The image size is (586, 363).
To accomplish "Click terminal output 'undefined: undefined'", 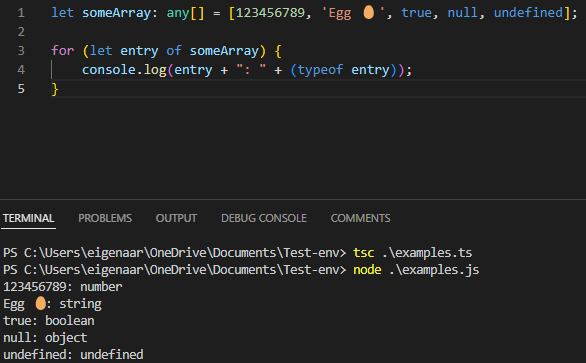I will (x=73, y=354).
